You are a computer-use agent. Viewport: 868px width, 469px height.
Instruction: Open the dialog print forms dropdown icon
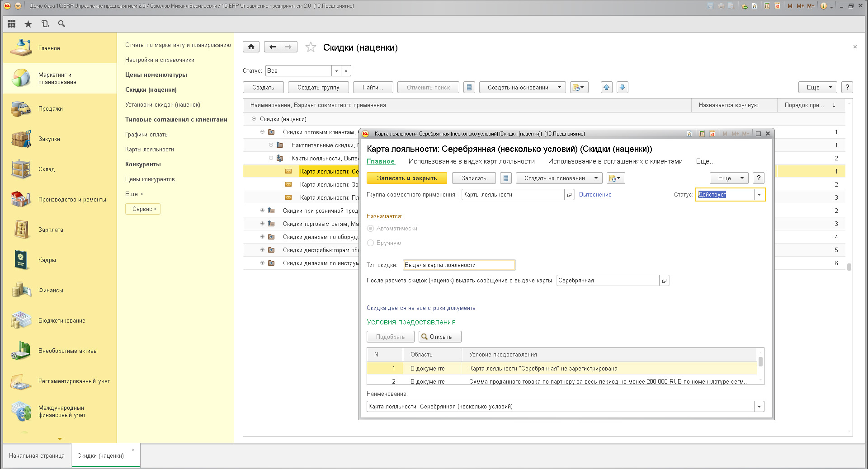tap(616, 178)
